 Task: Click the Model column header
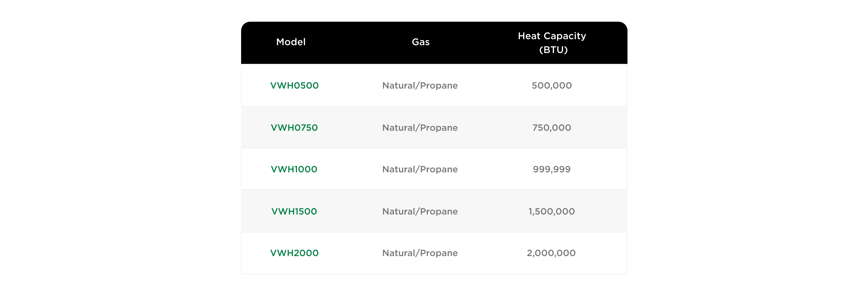coord(291,42)
